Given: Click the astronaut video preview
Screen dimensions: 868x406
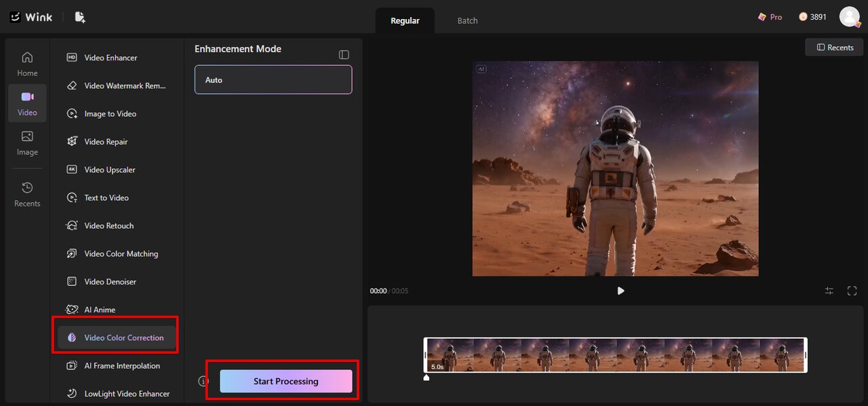Looking at the screenshot, I should tap(615, 168).
